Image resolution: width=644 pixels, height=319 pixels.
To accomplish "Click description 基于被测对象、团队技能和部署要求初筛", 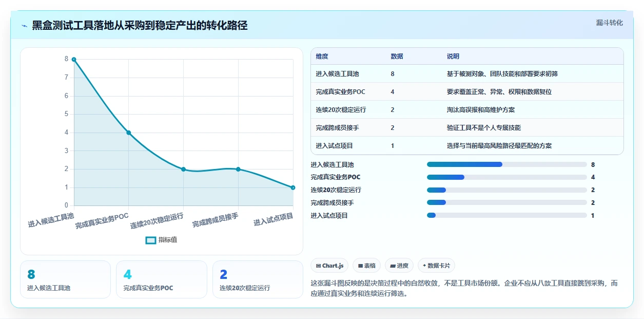I will (502, 74).
